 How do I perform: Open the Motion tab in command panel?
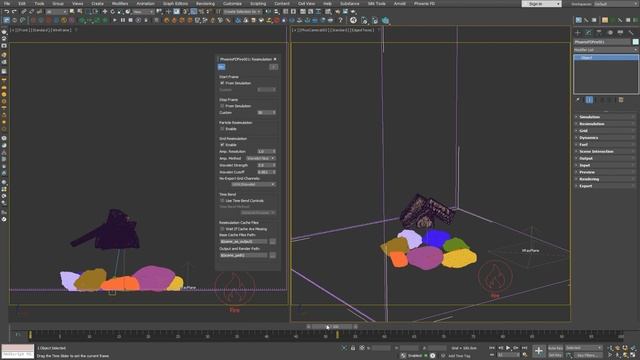(x=610, y=32)
